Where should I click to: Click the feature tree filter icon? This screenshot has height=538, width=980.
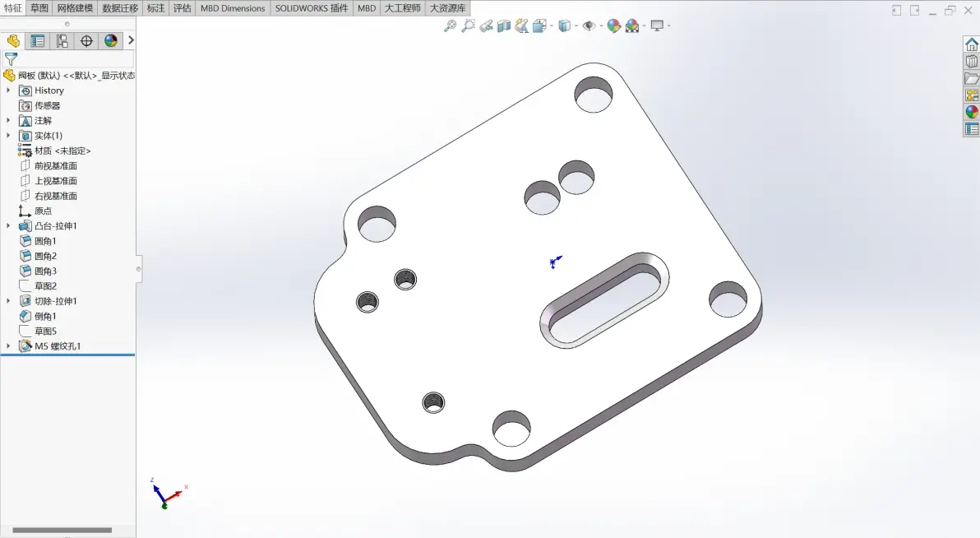pos(11,59)
